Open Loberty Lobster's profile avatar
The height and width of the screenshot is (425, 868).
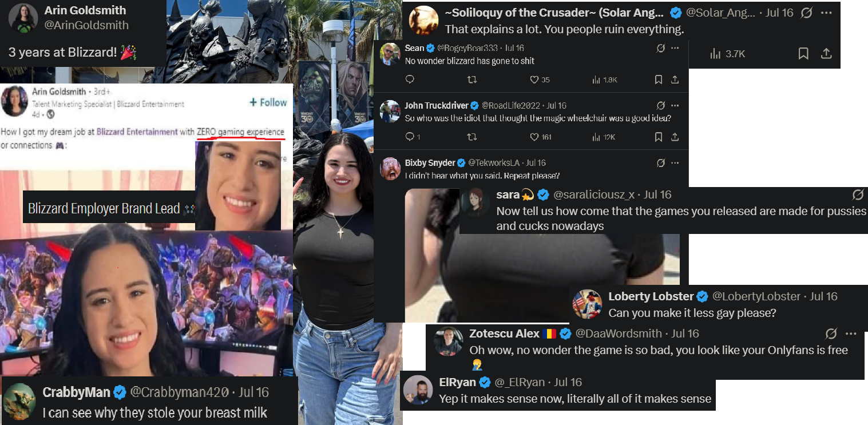[x=588, y=304]
